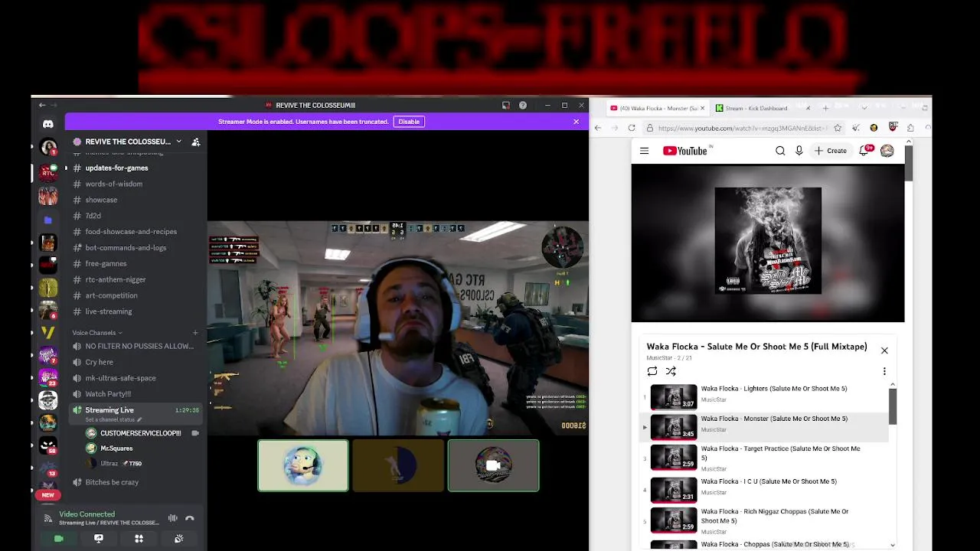Search with voice microphone icon
This screenshot has height=551, width=980.
click(x=799, y=151)
